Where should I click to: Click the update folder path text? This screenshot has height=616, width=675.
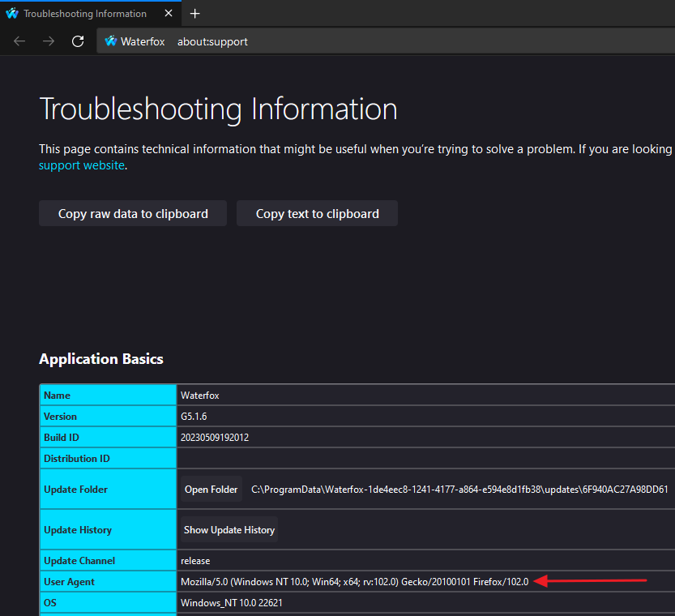pyautogui.click(x=459, y=490)
